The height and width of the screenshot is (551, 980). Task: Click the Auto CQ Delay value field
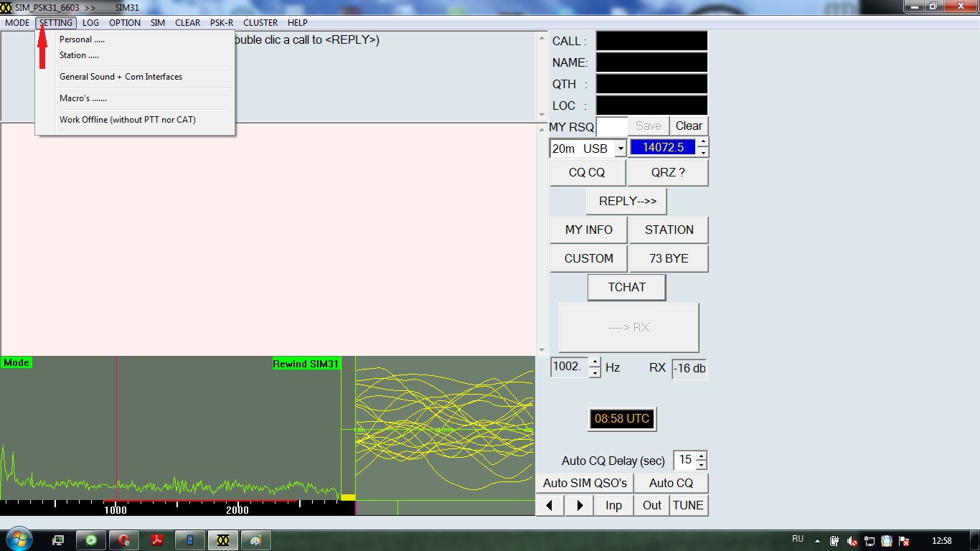coord(684,460)
